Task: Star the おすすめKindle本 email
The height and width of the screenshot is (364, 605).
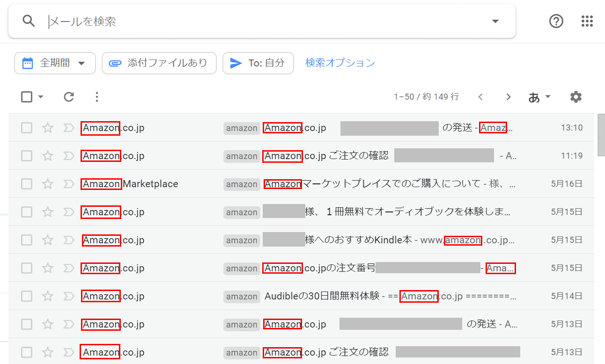Action: pos(48,240)
